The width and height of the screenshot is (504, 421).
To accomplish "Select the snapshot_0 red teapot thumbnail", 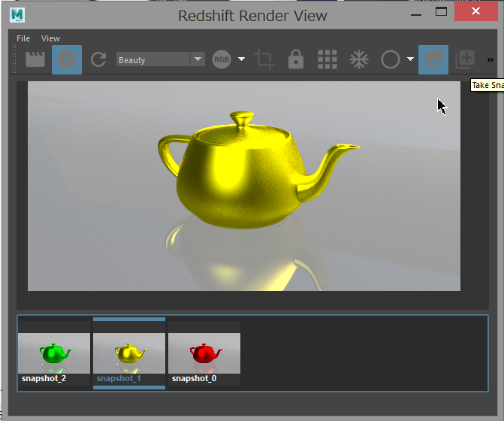I will [x=204, y=353].
